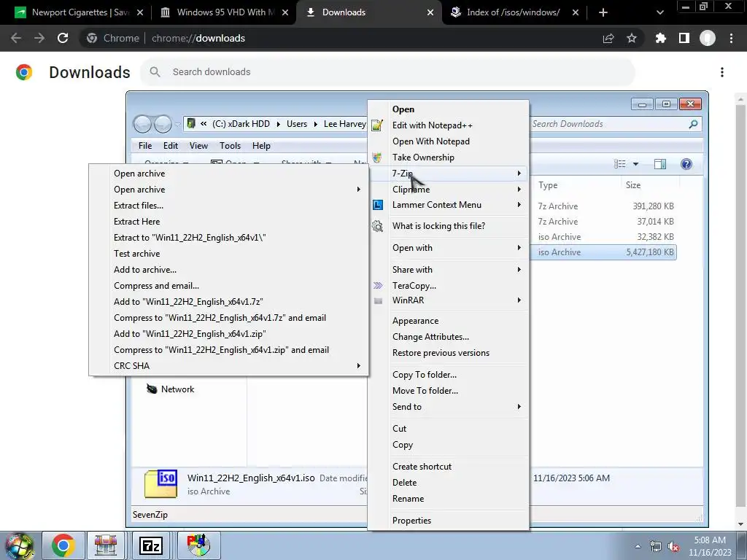Click the Explorer help question mark icon
The image size is (747, 560).
tap(686, 164)
